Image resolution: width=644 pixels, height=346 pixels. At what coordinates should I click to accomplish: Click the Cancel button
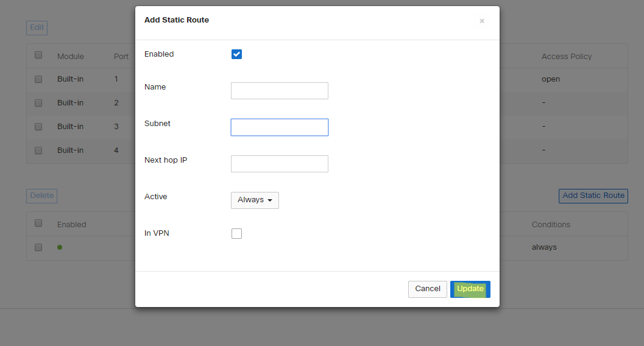point(427,289)
